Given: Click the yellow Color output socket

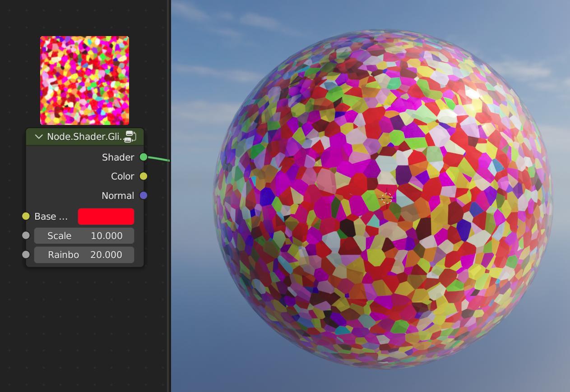Looking at the screenshot, I should click(x=144, y=176).
